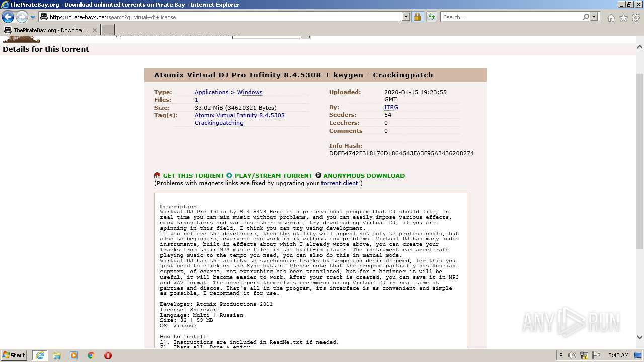This screenshot has width=644, height=362.
Task: Click 'Details for this torrent' heading
Action: click(46, 49)
